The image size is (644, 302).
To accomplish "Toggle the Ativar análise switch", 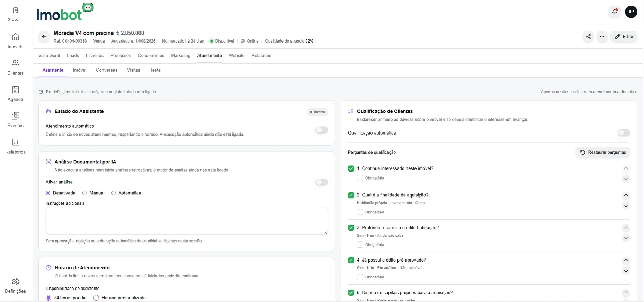I will [321, 182].
